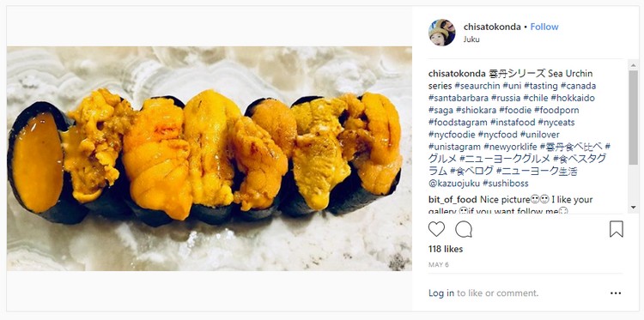
Task: View the 118 likes list
Action: coord(445,249)
